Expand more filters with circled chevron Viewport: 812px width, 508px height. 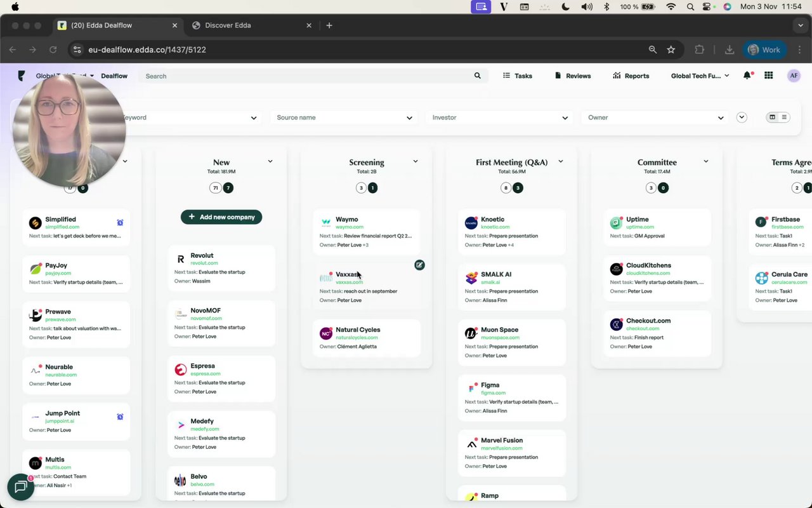pyautogui.click(x=742, y=117)
